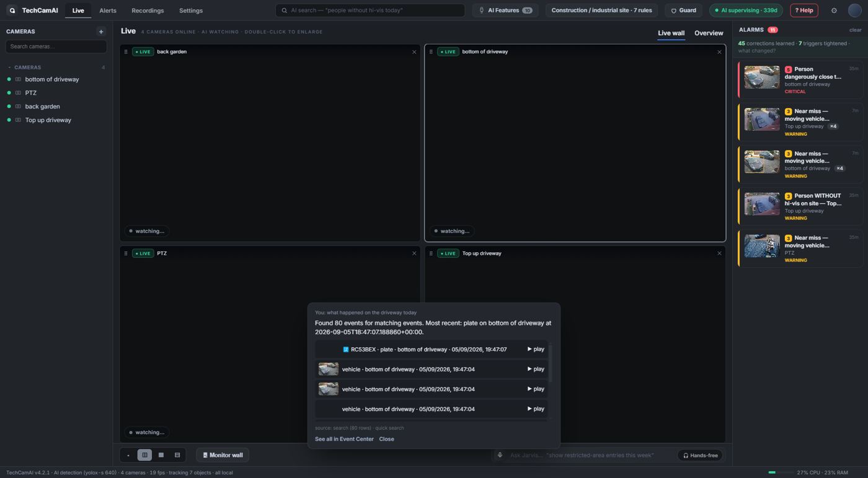Collapse the CAMERAS tree group
Screen dimensions: 868x478
coord(9,68)
